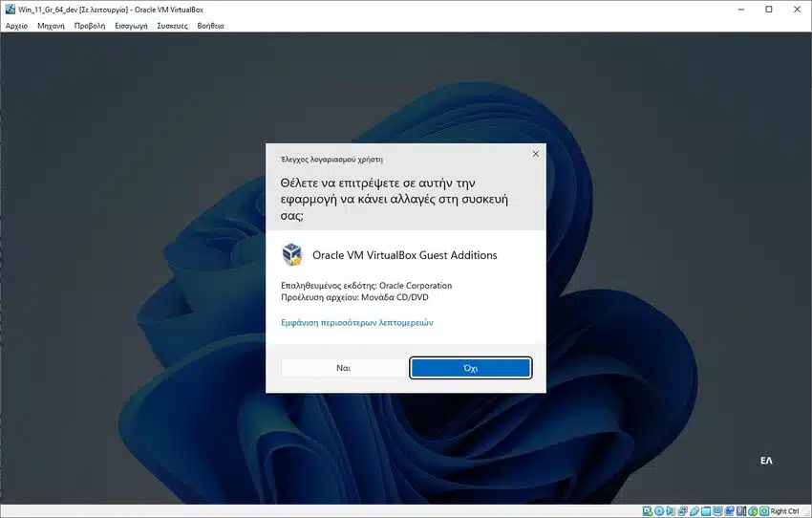The image size is (812, 518).
Task: Click the shared folders status icon
Action: tap(706, 511)
